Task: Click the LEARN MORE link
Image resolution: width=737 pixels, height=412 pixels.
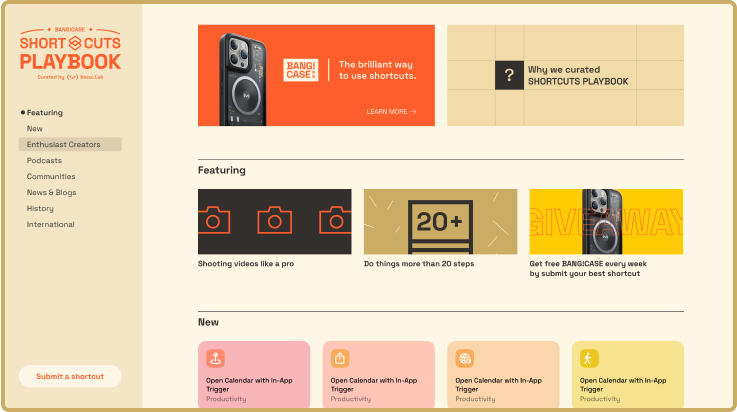Action: 392,111
